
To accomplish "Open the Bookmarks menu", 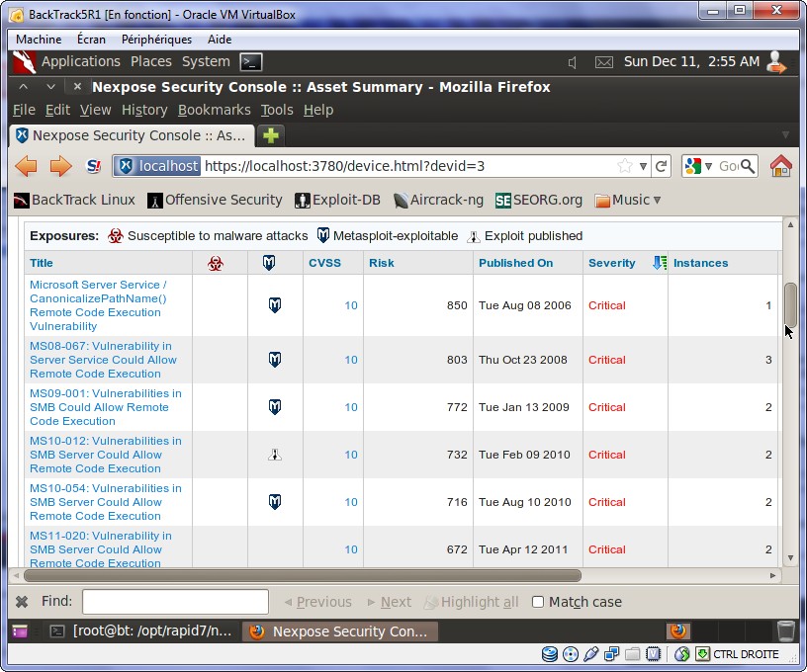I will 214,110.
